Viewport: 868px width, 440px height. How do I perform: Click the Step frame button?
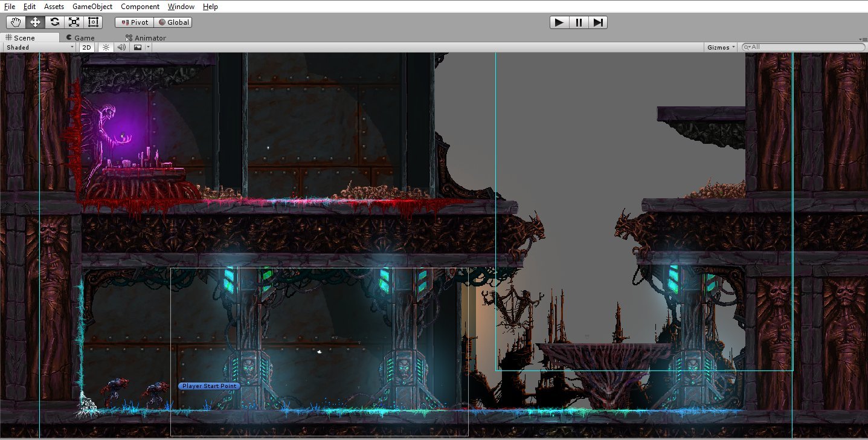point(598,22)
